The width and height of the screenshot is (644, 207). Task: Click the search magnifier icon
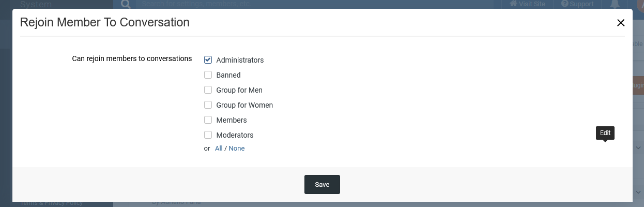tap(126, 4)
